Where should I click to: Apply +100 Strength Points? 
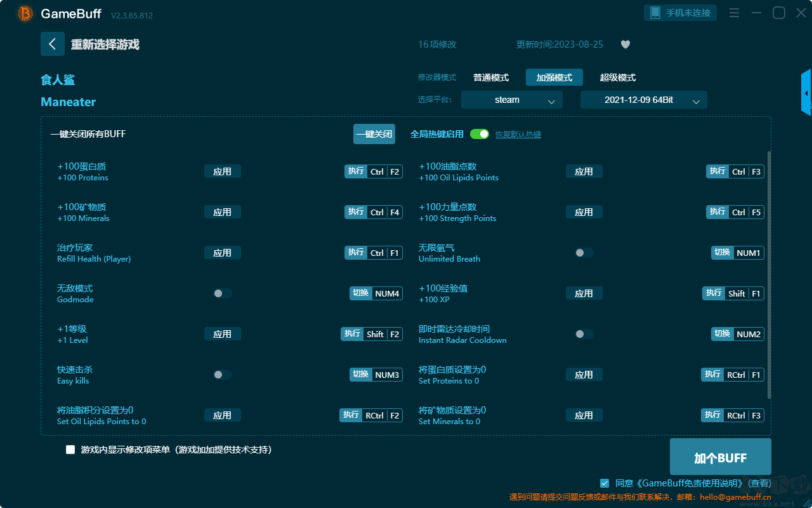(584, 212)
